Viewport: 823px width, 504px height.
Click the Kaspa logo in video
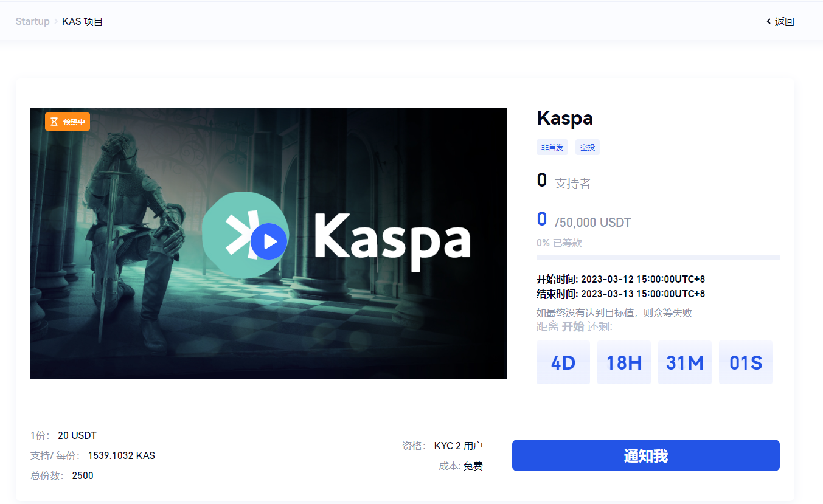[x=336, y=234]
